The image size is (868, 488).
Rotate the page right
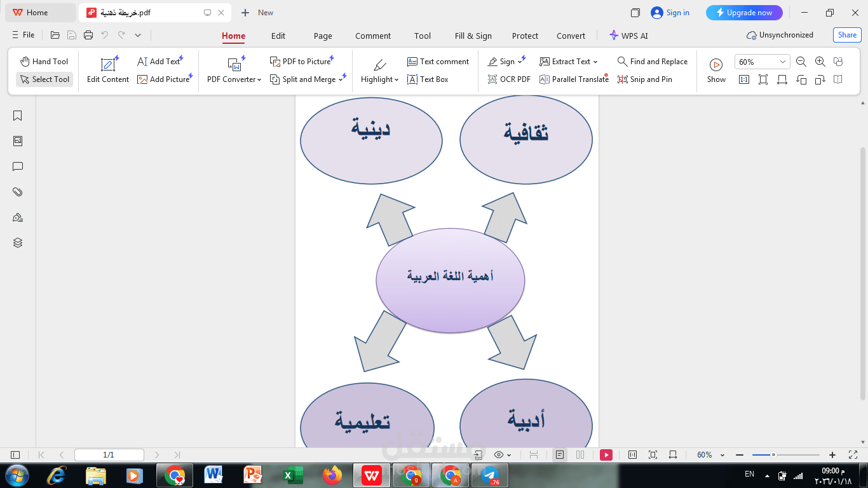click(x=820, y=80)
